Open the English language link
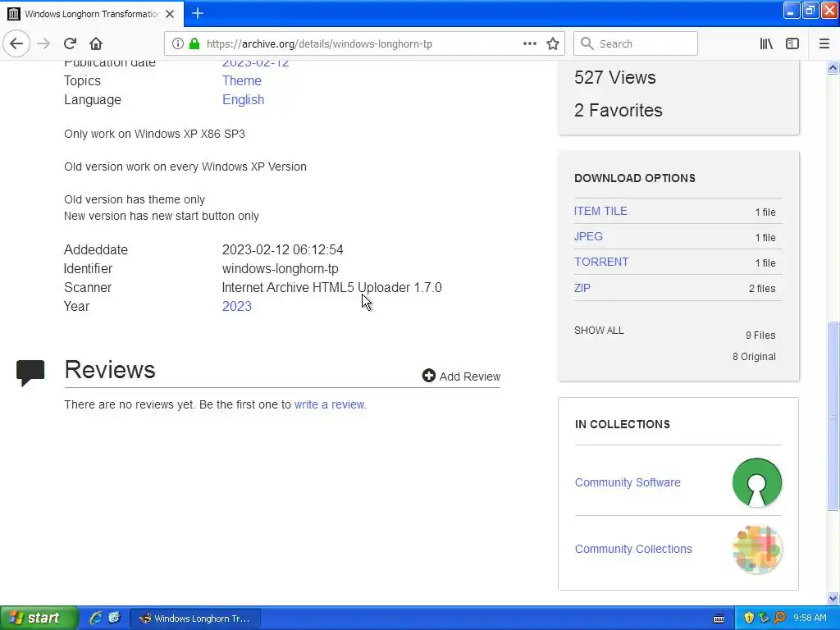The image size is (840, 630). coord(243,99)
